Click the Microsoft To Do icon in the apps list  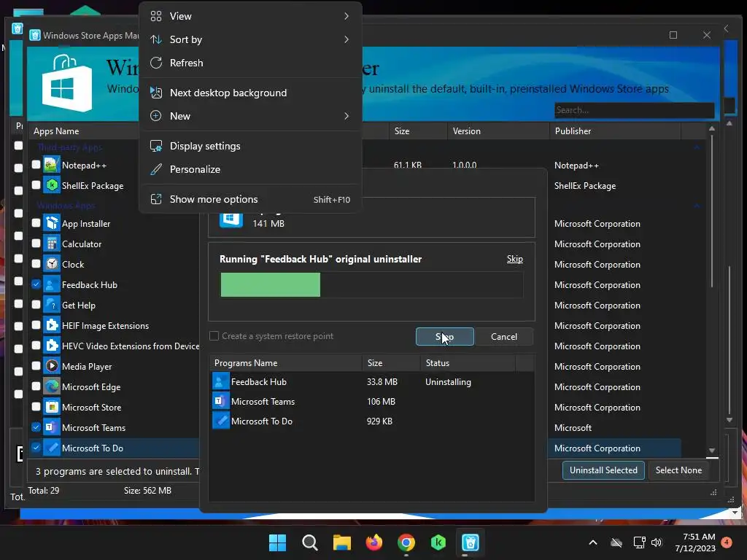point(52,448)
